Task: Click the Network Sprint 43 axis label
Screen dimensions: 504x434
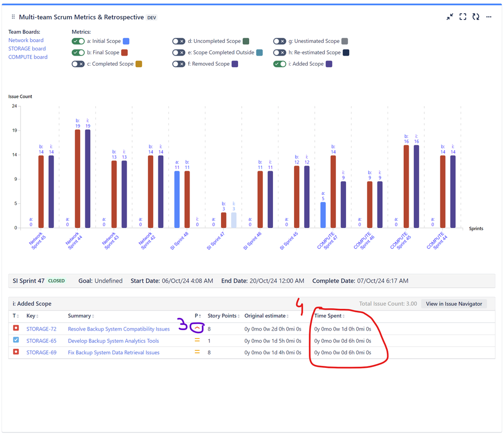Action: tap(110, 241)
